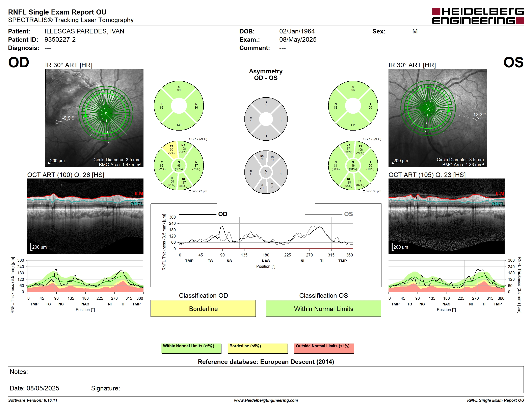
Task: Click the OD infrared fundus image
Action: pyautogui.click(x=94, y=118)
